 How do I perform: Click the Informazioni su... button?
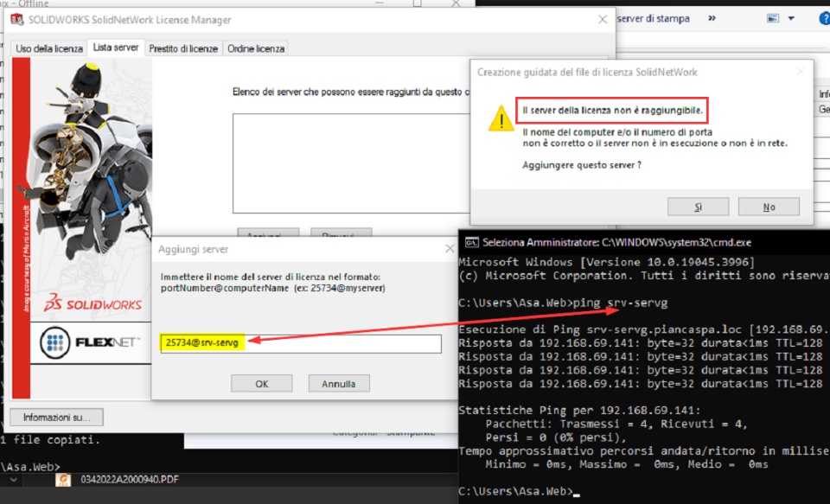pos(56,418)
